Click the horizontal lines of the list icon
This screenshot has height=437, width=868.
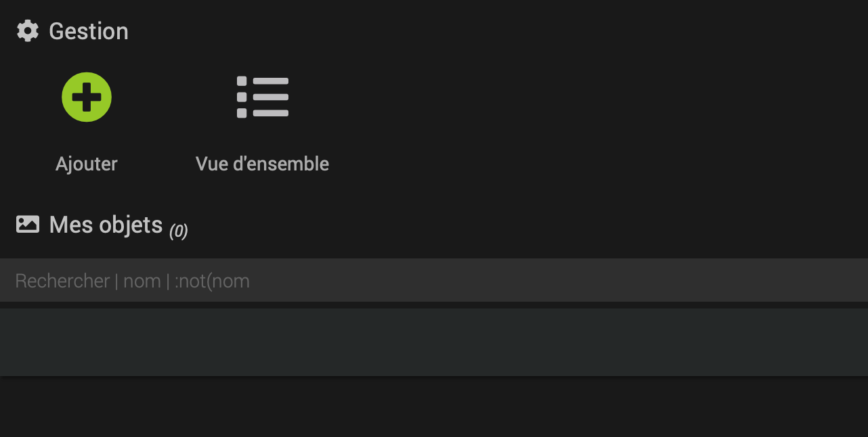[271, 97]
